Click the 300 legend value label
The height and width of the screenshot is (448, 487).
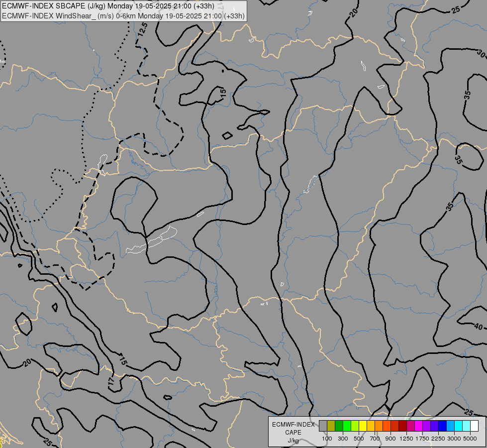(x=343, y=439)
